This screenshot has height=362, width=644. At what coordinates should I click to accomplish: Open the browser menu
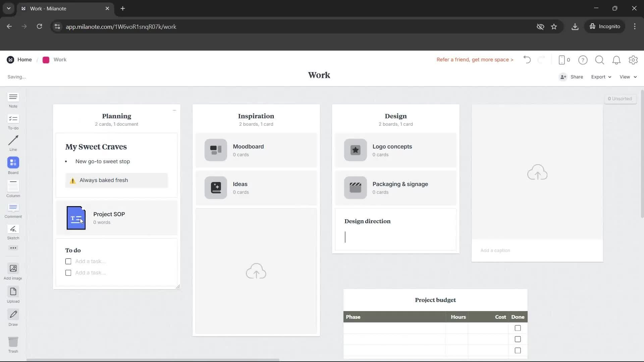635,26
